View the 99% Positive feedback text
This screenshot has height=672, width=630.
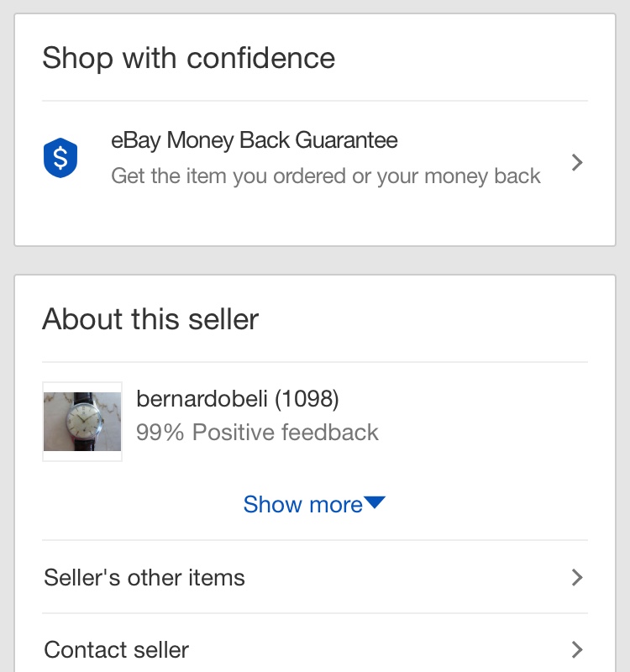257,433
